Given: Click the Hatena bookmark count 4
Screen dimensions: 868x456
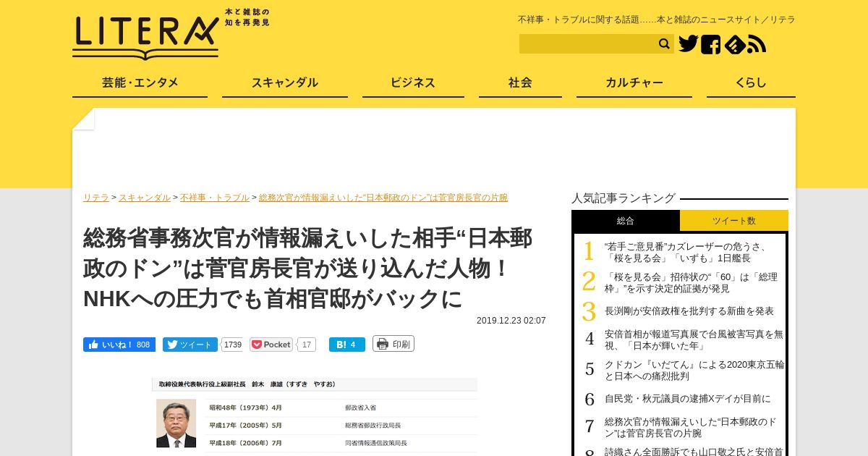Looking at the screenshot, I should (x=353, y=345).
